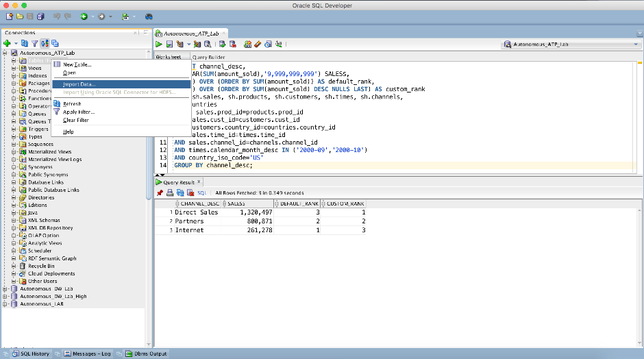Collapse the Autonomous_ATP_Lab connection node

coord(5,53)
